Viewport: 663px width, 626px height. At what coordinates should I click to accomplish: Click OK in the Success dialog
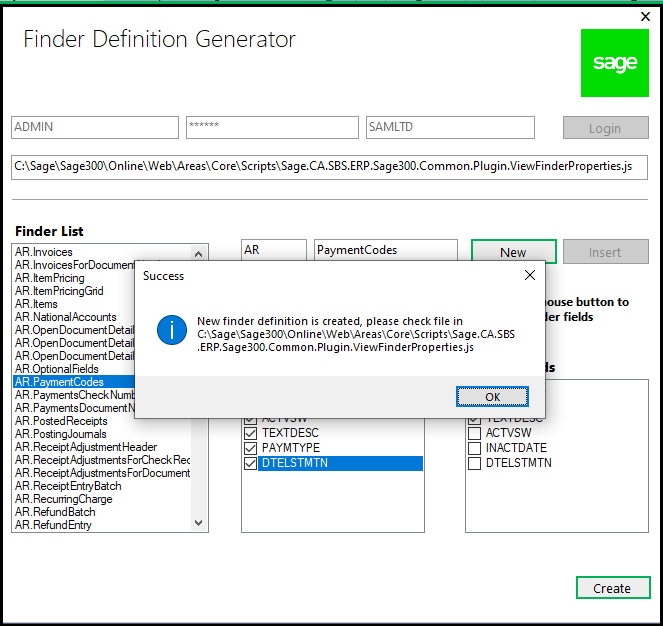[492, 397]
